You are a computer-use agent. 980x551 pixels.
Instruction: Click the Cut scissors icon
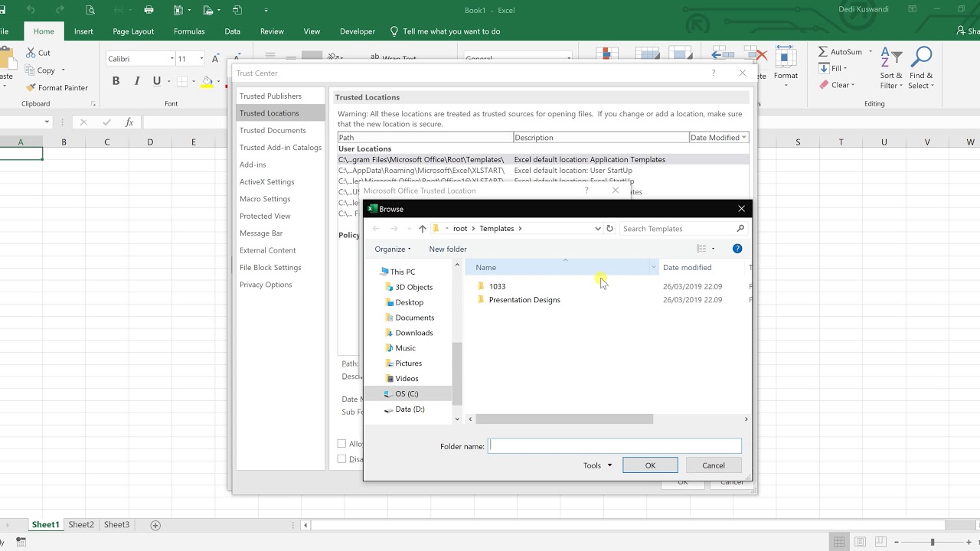(x=31, y=53)
